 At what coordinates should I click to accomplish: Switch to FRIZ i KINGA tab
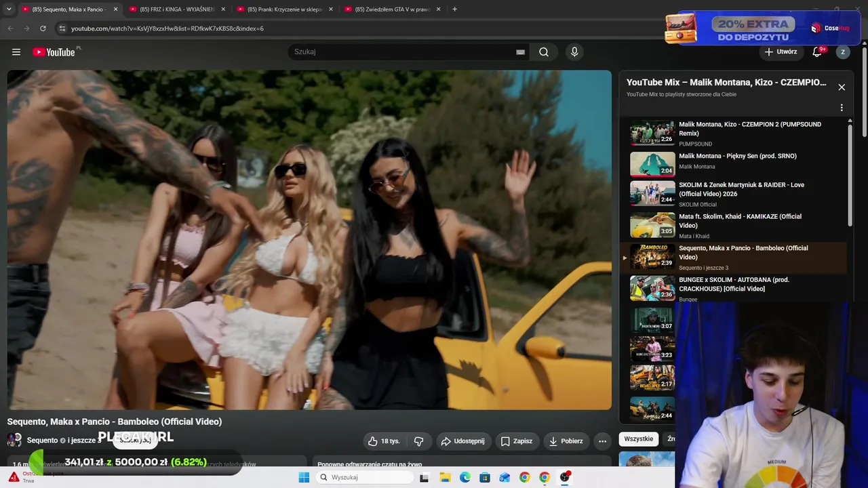tap(177, 9)
